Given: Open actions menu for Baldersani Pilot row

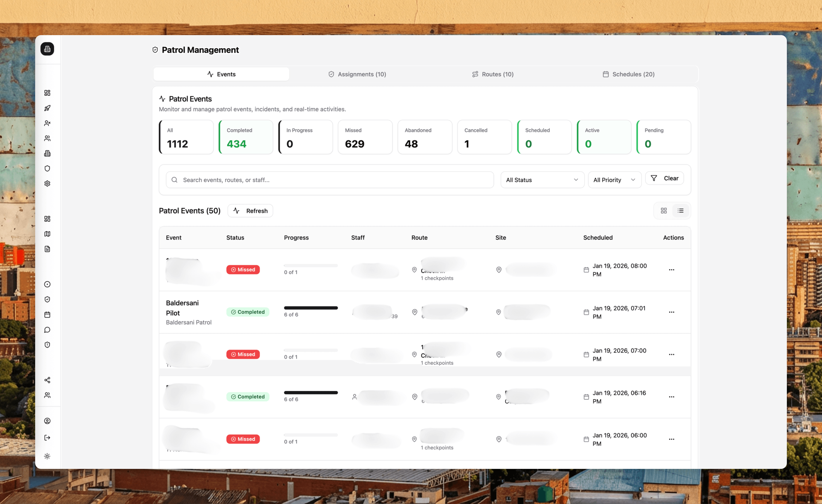Looking at the screenshot, I should coord(671,312).
